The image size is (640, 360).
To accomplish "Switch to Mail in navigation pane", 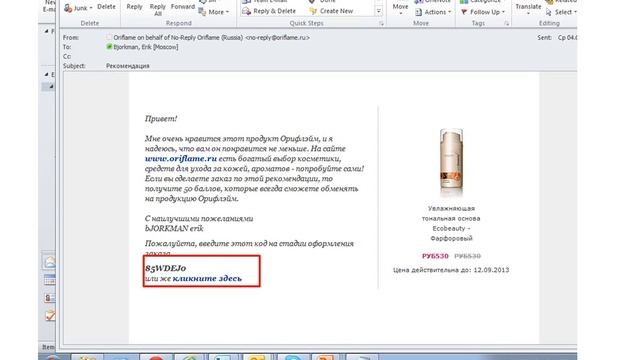I will 49,262.
